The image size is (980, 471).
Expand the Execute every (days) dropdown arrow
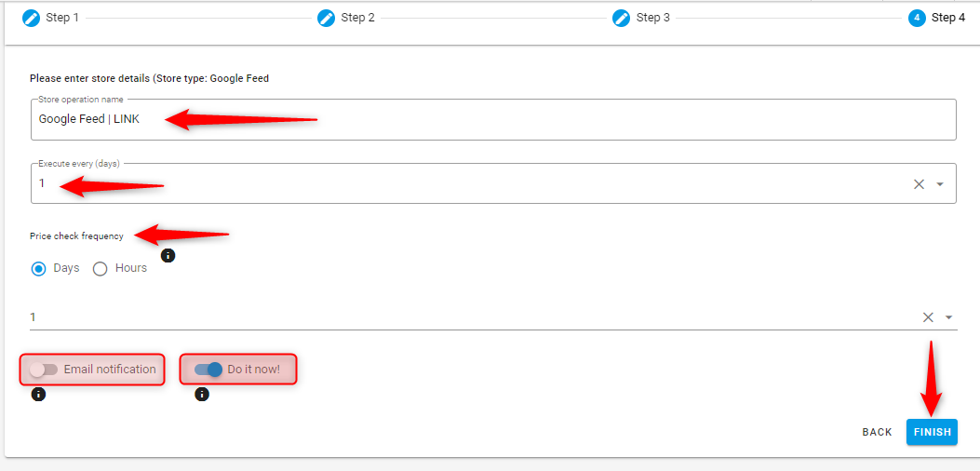(x=940, y=184)
